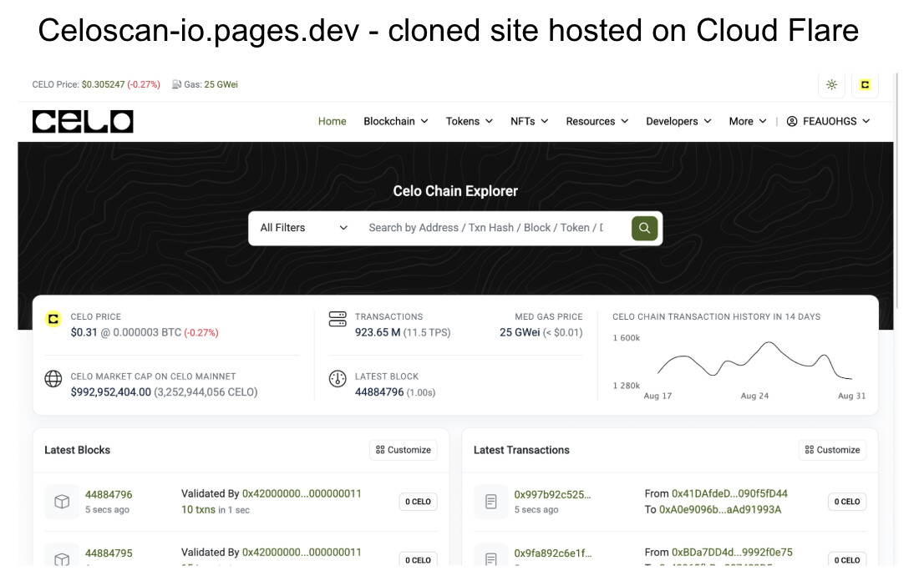Click the user account icon beside FEAUOHGS
924x581 pixels.
click(792, 121)
